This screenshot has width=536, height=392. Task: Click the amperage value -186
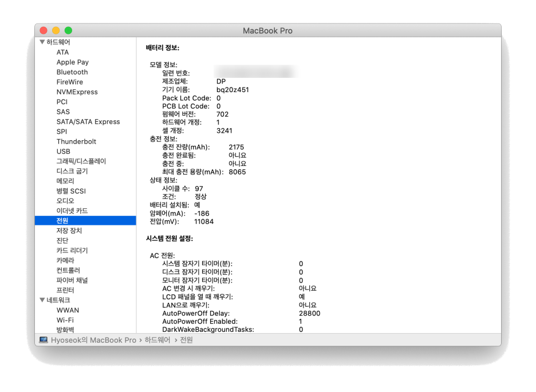[202, 213]
